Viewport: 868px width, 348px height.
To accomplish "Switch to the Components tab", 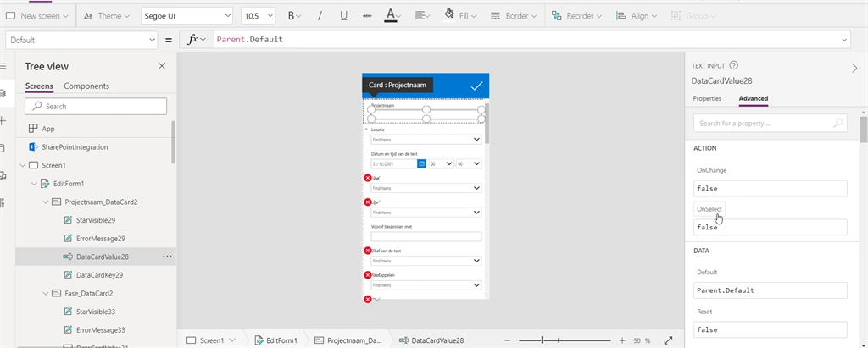I will pyautogui.click(x=86, y=86).
